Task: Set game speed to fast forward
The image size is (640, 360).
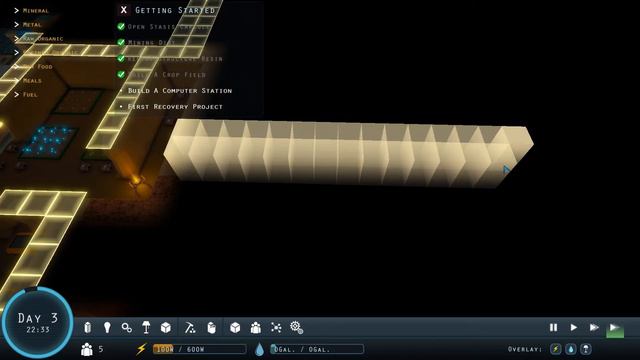Action: coord(594,327)
